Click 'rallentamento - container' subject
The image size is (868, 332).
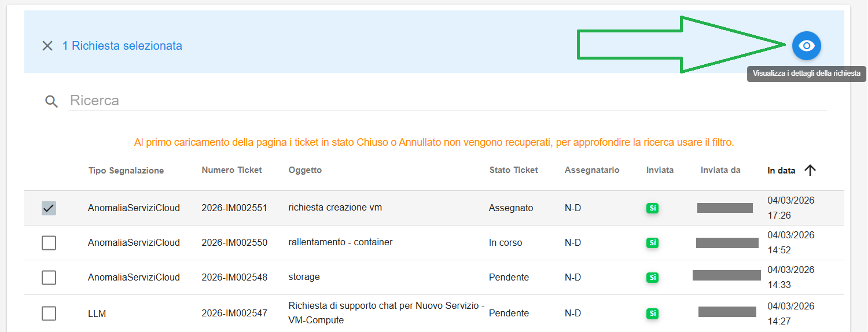point(340,242)
